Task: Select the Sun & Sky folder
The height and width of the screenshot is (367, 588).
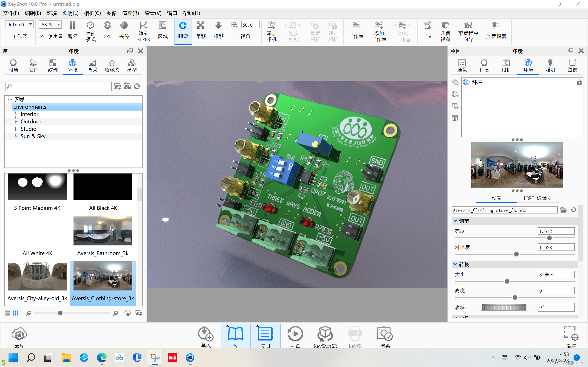Action: click(x=33, y=136)
